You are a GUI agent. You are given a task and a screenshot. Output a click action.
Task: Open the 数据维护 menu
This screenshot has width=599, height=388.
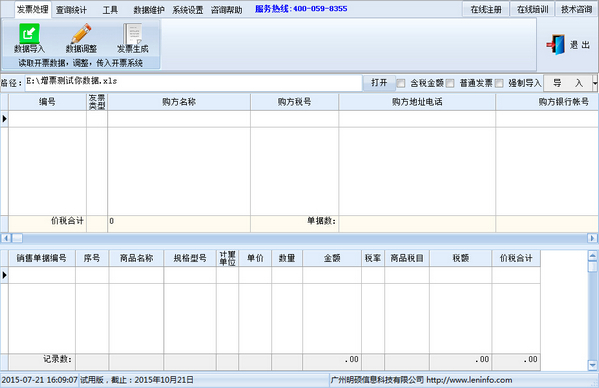pos(149,10)
